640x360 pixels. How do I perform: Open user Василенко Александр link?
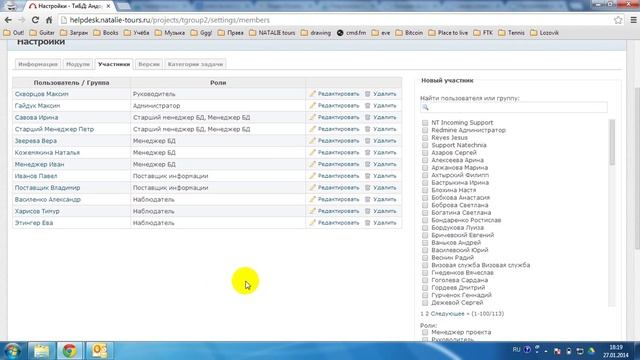(48, 200)
